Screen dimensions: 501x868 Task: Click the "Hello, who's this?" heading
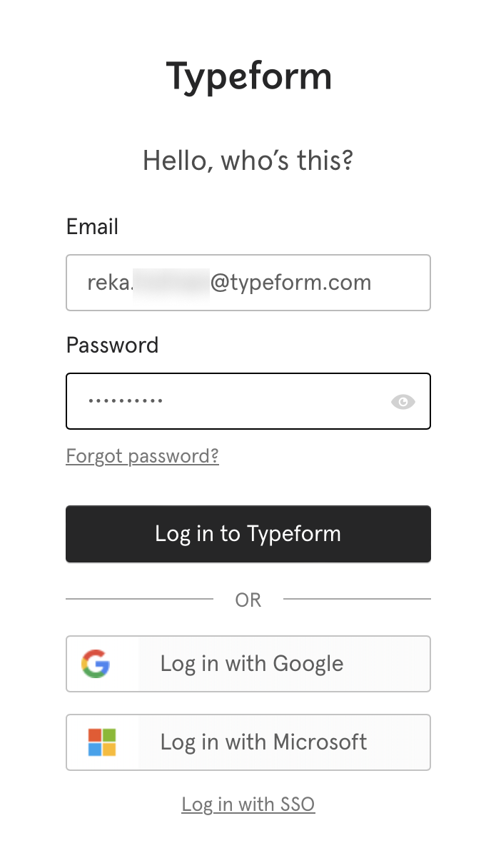click(x=248, y=161)
